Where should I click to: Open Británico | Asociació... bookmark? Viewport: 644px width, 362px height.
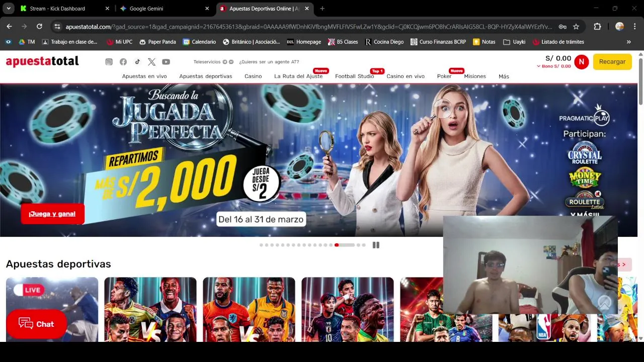click(x=252, y=42)
